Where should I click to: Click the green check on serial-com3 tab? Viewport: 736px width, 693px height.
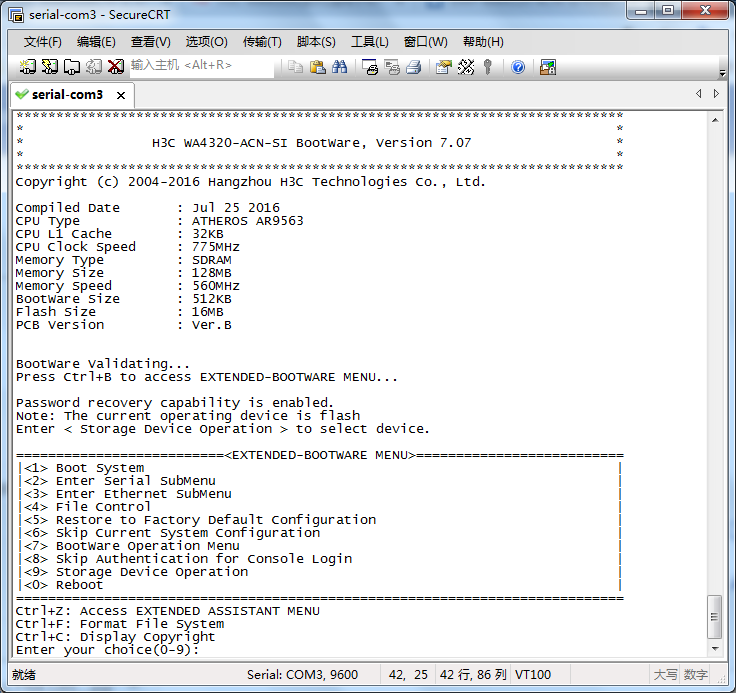(x=22, y=94)
